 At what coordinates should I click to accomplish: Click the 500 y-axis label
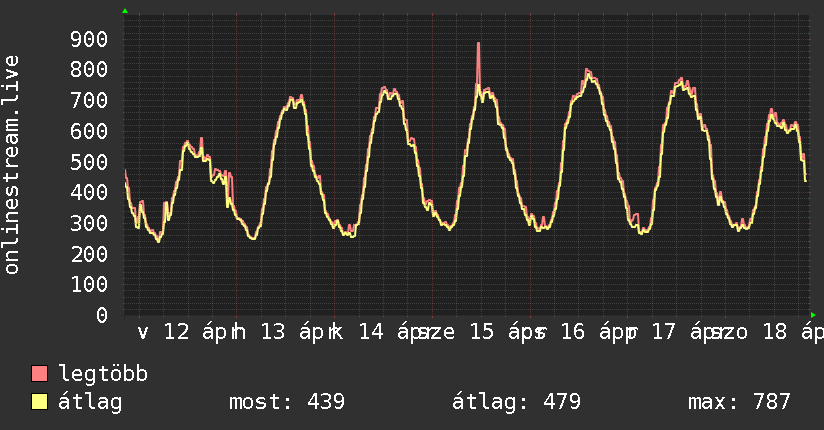[x=89, y=161]
